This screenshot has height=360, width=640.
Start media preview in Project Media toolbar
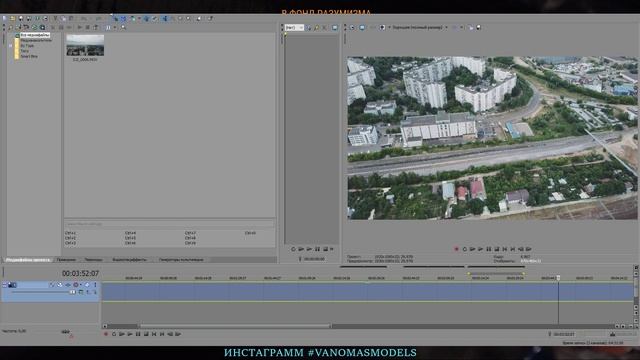80,27
